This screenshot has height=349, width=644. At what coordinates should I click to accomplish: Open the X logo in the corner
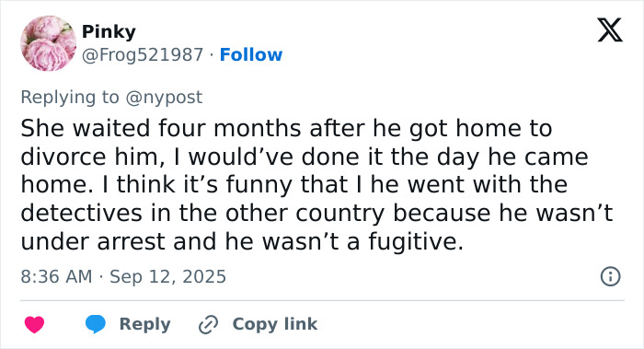pyautogui.click(x=610, y=30)
